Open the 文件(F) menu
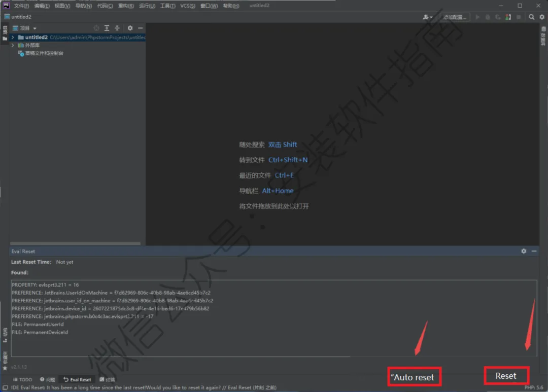 point(21,6)
